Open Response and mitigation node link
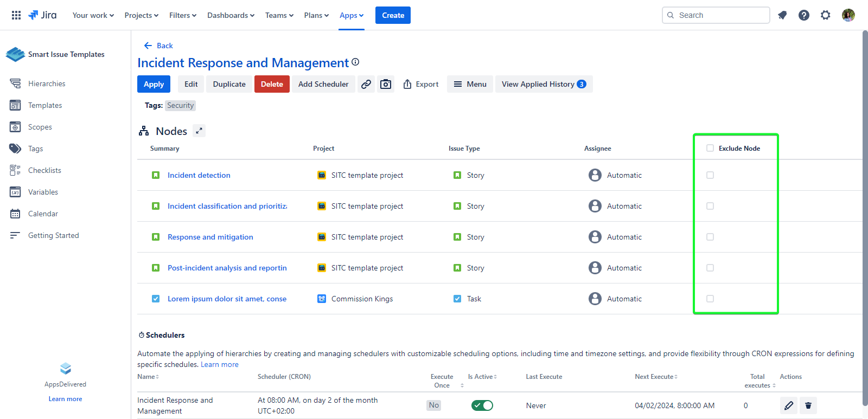The image size is (868, 419). (210, 237)
